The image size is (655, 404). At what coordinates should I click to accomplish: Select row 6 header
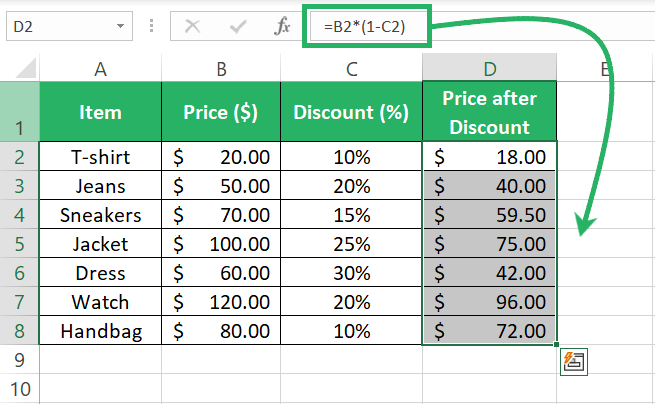[20, 272]
